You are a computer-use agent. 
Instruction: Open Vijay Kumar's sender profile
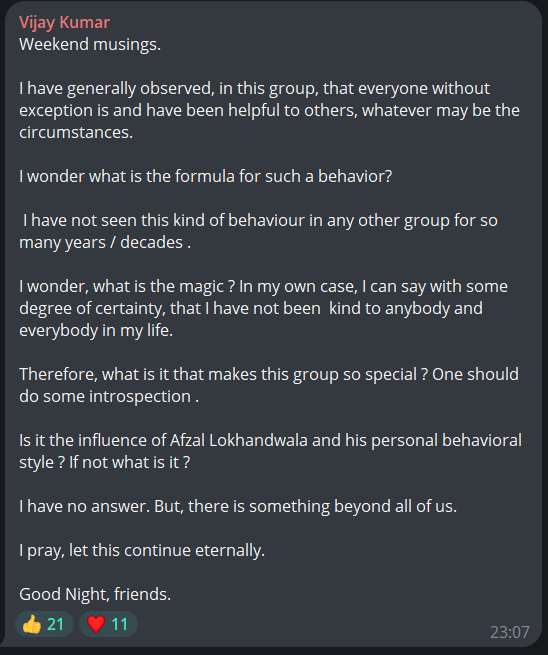tap(64, 23)
